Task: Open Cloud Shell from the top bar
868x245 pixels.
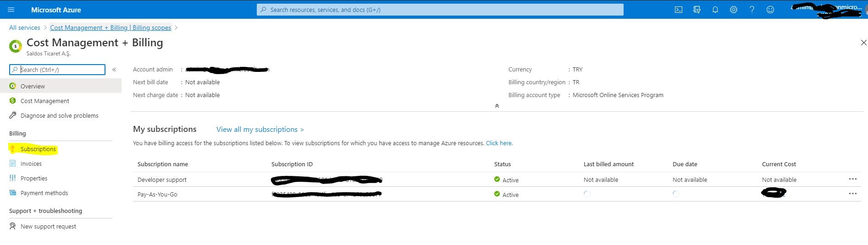Action: (679, 10)
